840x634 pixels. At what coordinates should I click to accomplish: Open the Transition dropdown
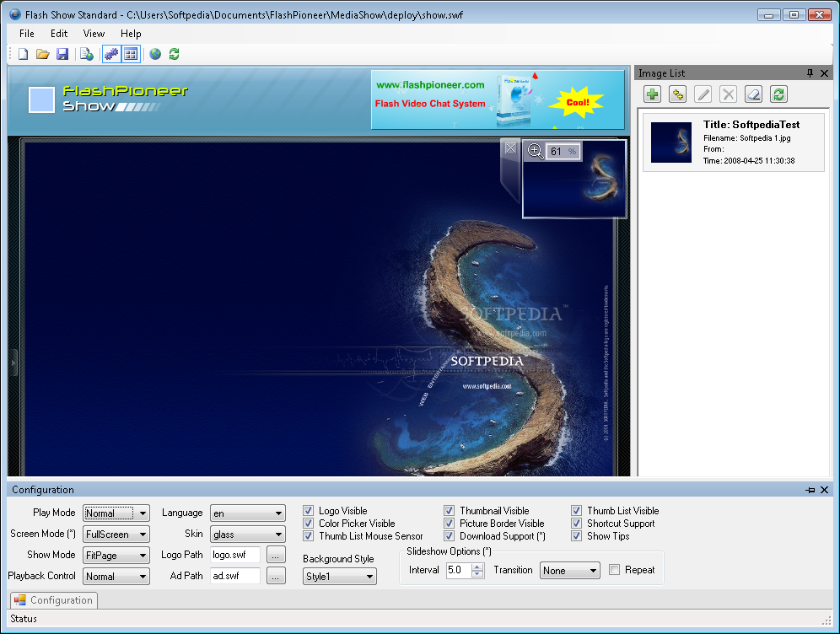point(570,570)
